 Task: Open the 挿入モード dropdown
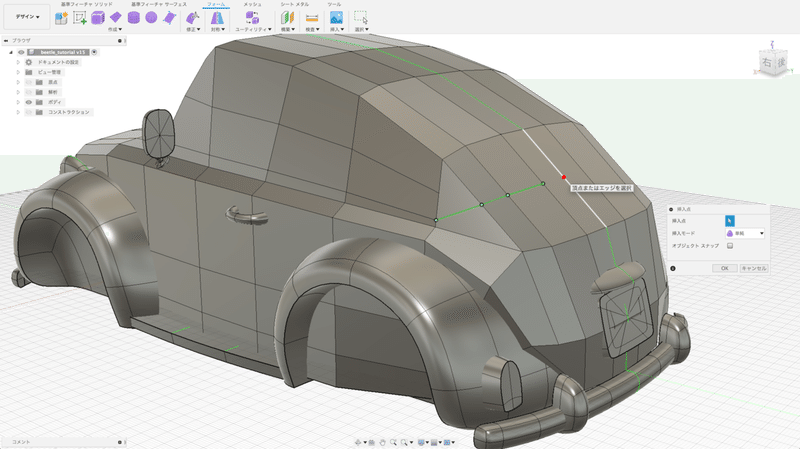point(744,233)
